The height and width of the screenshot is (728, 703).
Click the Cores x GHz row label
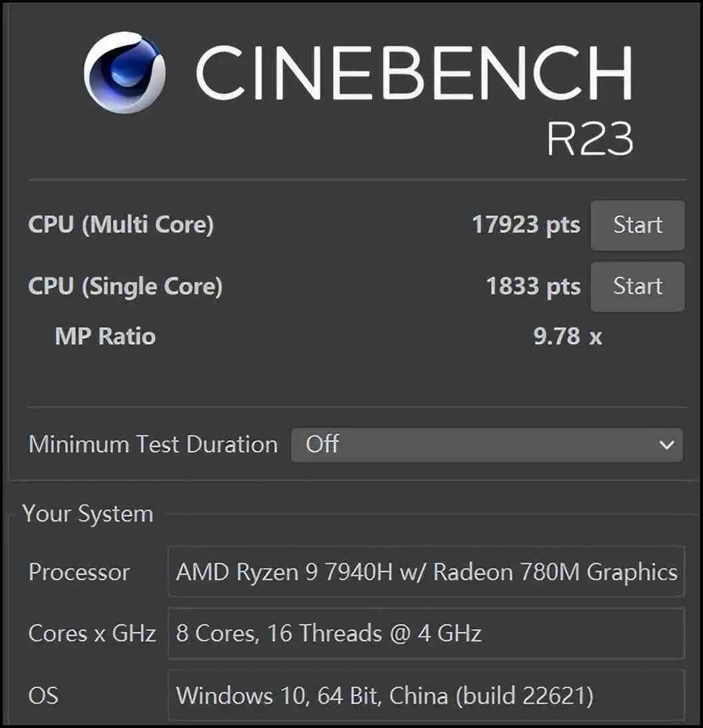[x=92, y=634]
